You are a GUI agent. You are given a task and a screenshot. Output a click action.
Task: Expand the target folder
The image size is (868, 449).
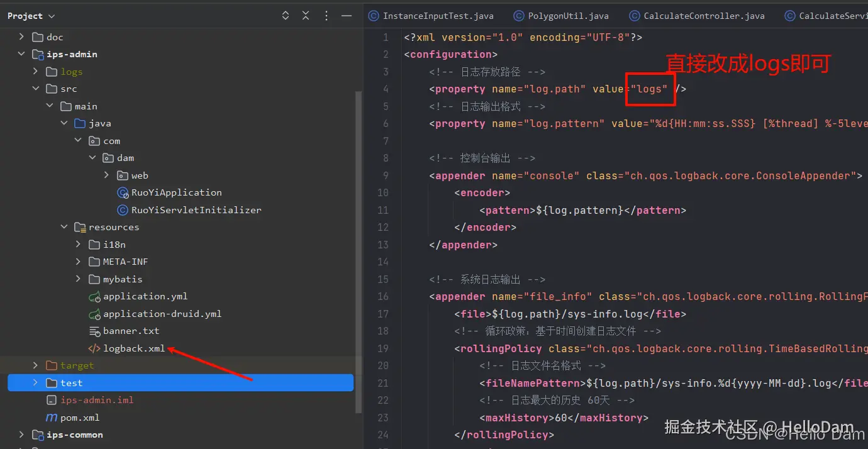click(x=36, y=365)
